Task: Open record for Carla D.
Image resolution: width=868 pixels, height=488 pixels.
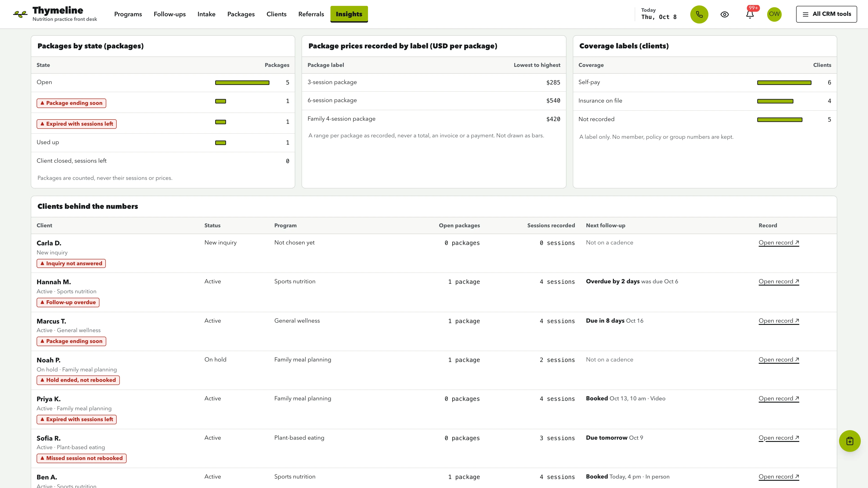Action: pos(779,243)
